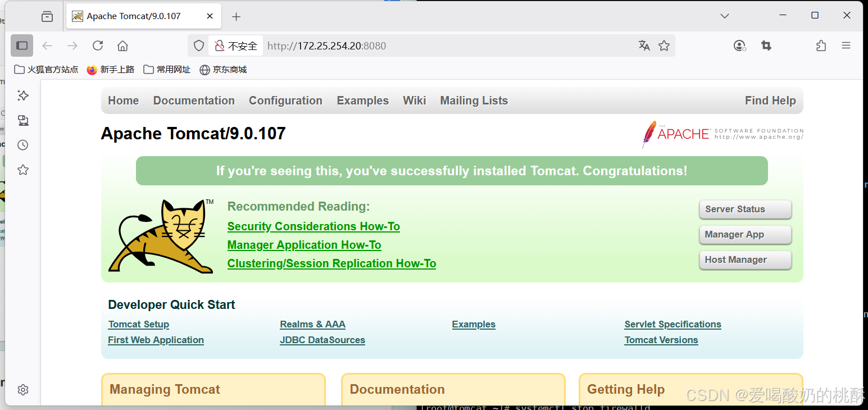Open Configuration in Tomcat navigation
The height and width of the screenshot is (410, 868).
point(285,101)
